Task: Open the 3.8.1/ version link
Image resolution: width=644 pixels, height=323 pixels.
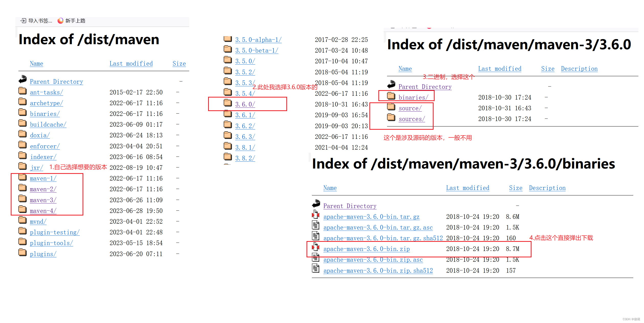Action: click(245, 148)
